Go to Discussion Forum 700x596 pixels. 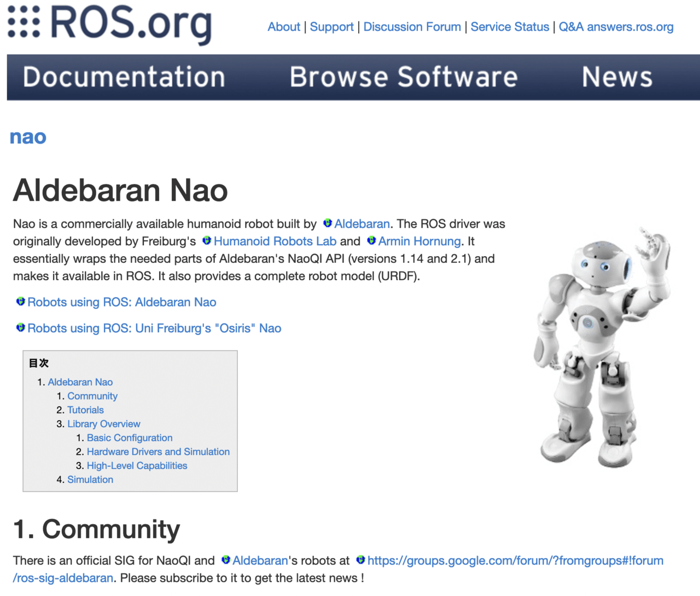pos(412,27)
